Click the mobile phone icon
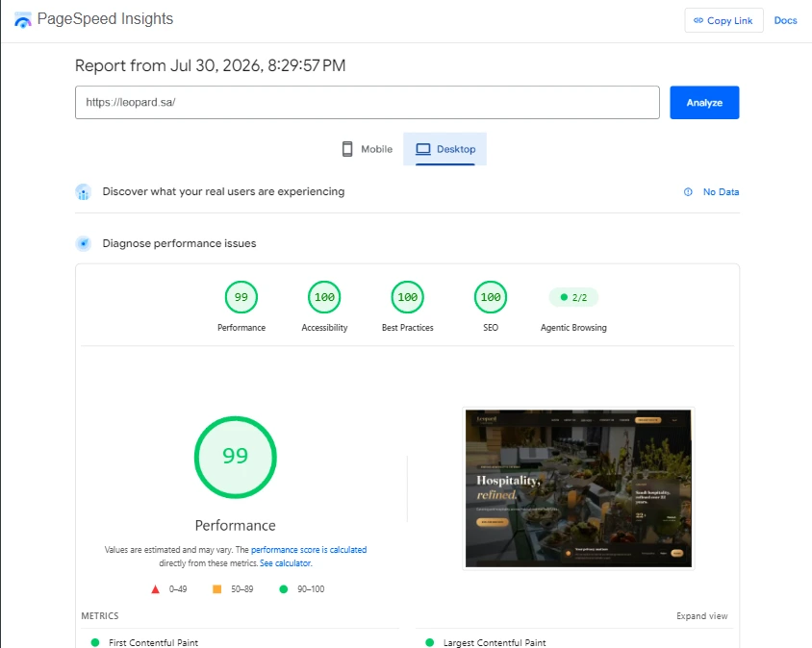The width and height of the screenshot is (812, 648). click(347, 149)
